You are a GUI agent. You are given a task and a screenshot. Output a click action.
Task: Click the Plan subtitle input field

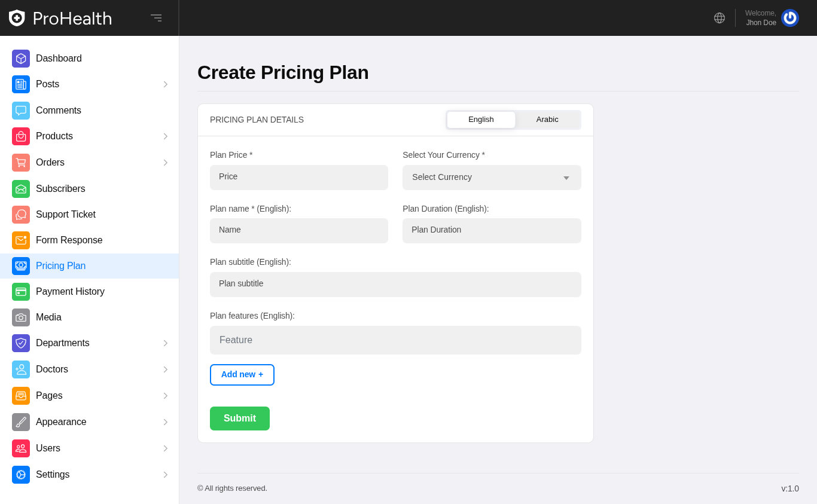(x=395, y=285)
